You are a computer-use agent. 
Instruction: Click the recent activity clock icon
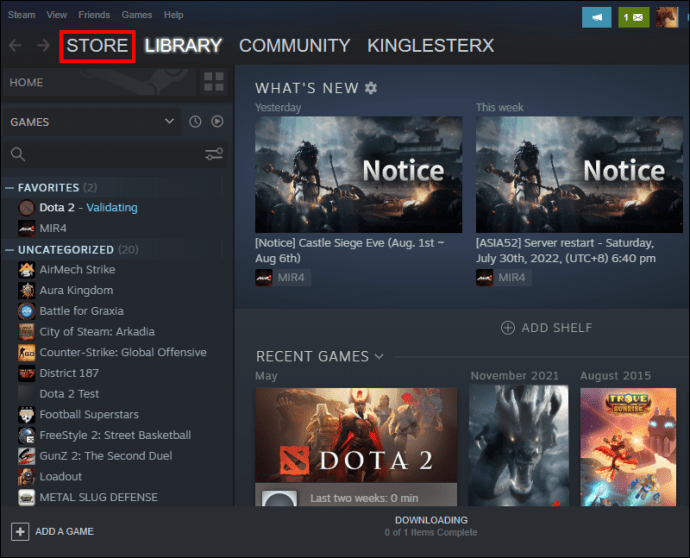coord(195,121)
